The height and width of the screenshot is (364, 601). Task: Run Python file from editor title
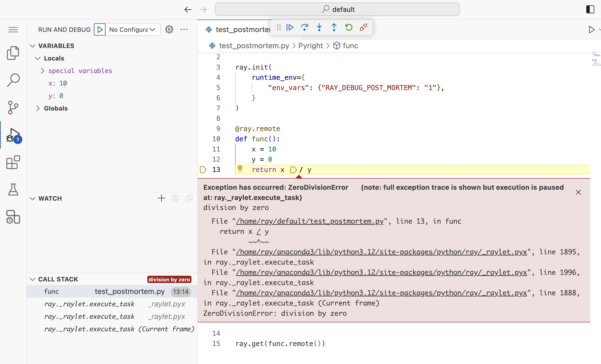click(x=591, y=30)
